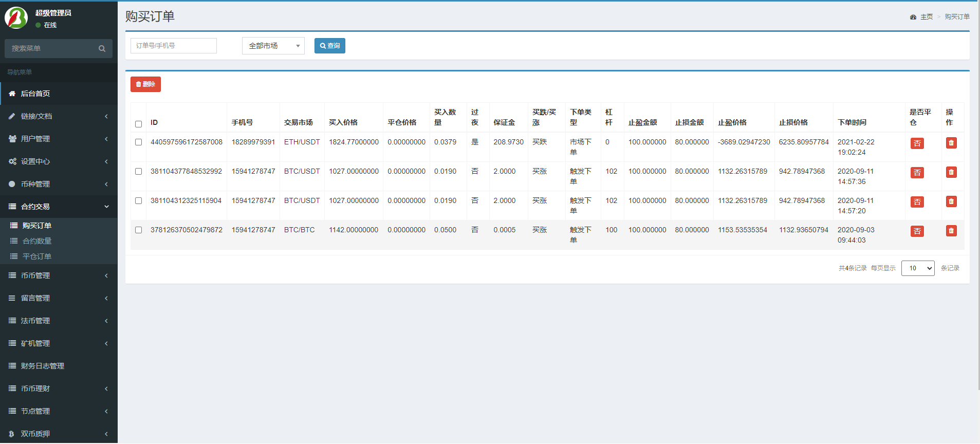Open the records-per-page dropdown showing 10
Viewport: 980px width, 444px height.
[x=917, y=268]
